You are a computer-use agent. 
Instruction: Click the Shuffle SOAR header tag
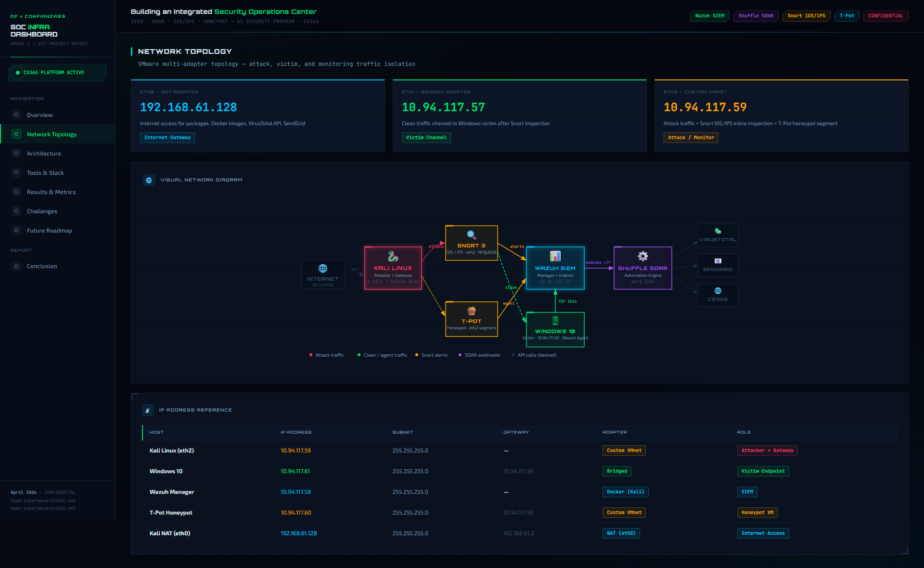click(756, 16)
